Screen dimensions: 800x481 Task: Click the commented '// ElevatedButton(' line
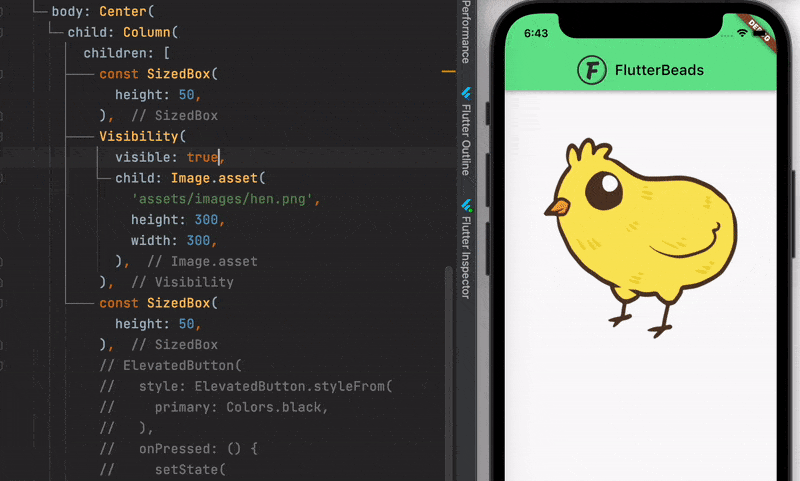click(170, 366)
